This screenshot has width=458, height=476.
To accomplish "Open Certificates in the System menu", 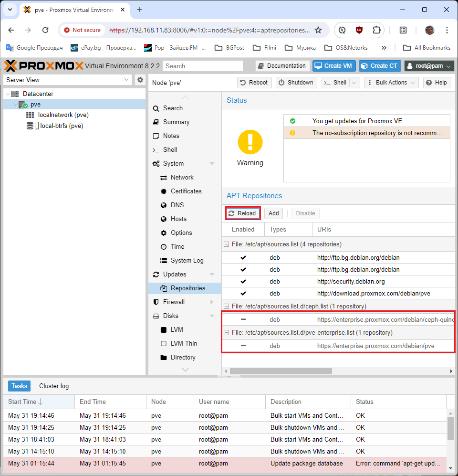I will [x=186, y=191].
